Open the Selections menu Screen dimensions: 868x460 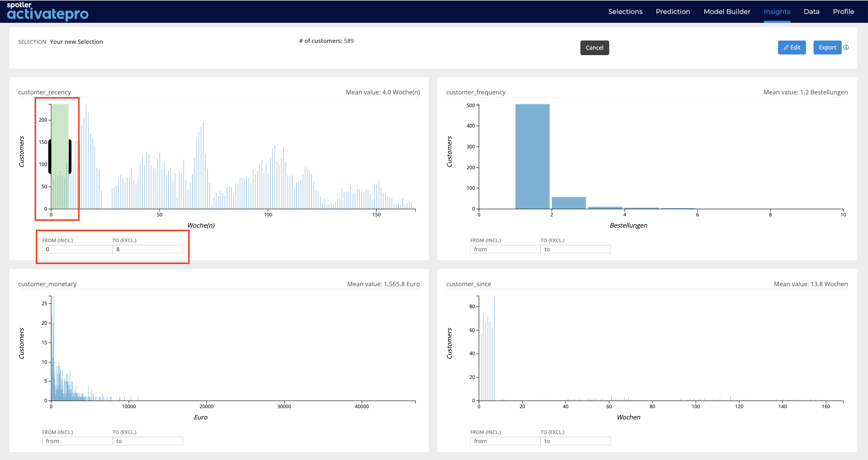coord(625,12)
